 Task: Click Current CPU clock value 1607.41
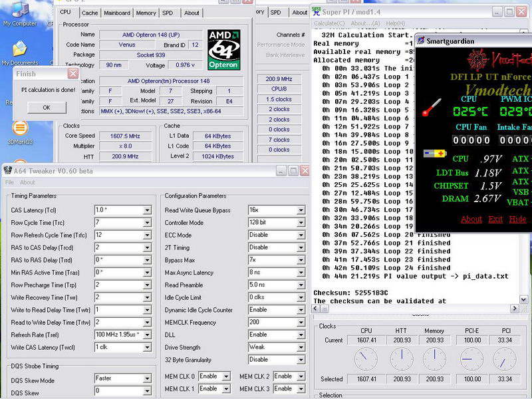[366, 340]
